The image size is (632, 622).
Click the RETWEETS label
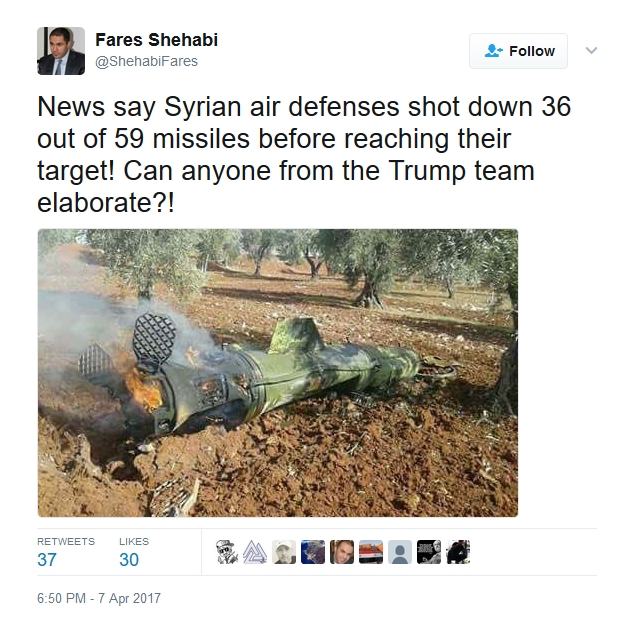pyautogui.click(x=66, y=541)
